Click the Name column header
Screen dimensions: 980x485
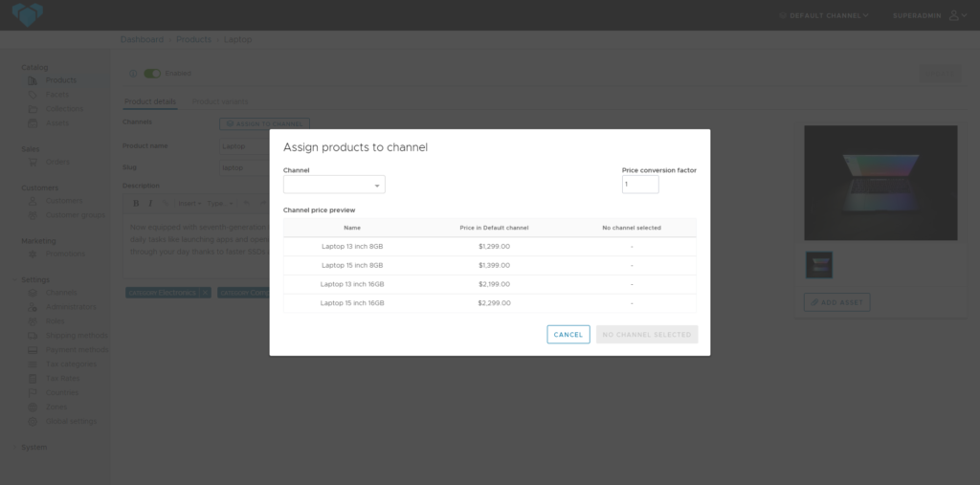(352, 228)
